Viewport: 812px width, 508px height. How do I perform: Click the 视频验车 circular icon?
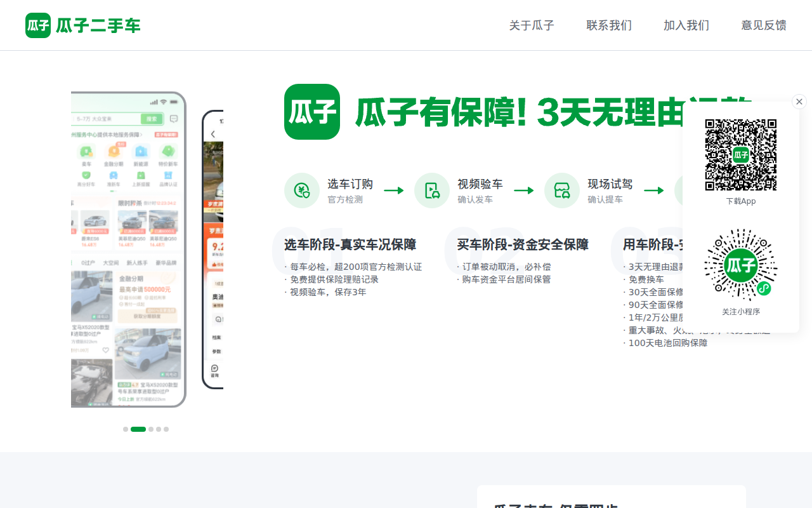coord(432,190)
